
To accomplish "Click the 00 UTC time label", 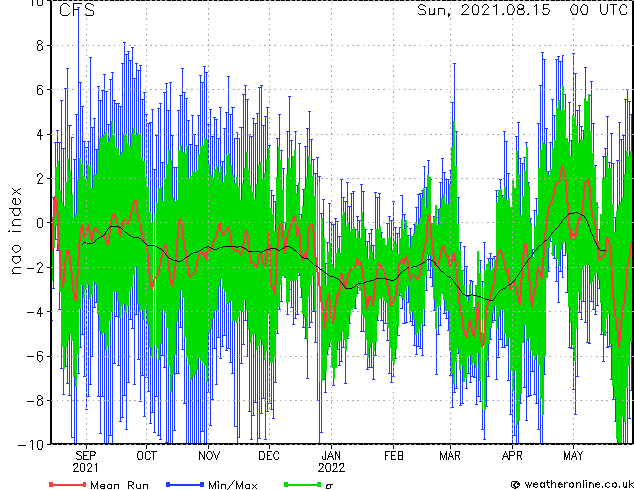I will coord(598,10).
